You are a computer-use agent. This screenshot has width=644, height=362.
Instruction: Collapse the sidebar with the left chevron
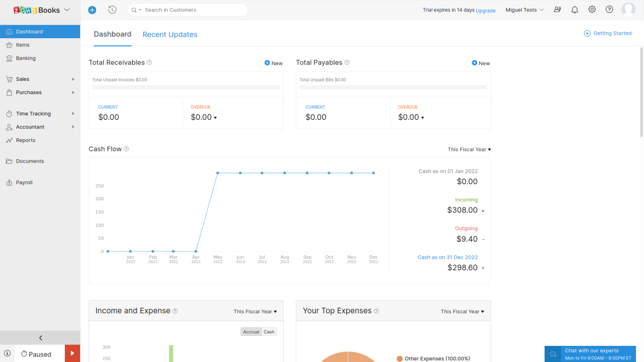pos(40,338)
